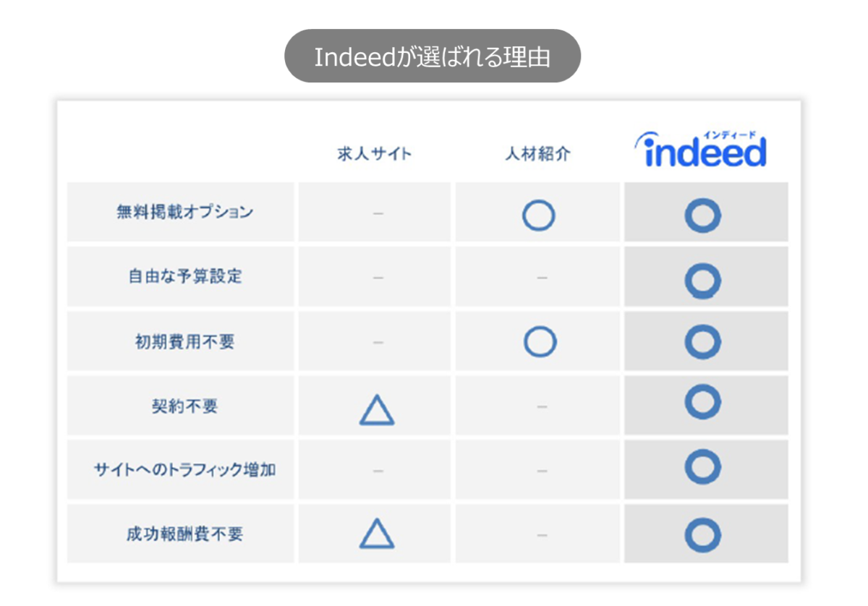Select the Indeed circle for 自由な予算設定

click(702, 281)
